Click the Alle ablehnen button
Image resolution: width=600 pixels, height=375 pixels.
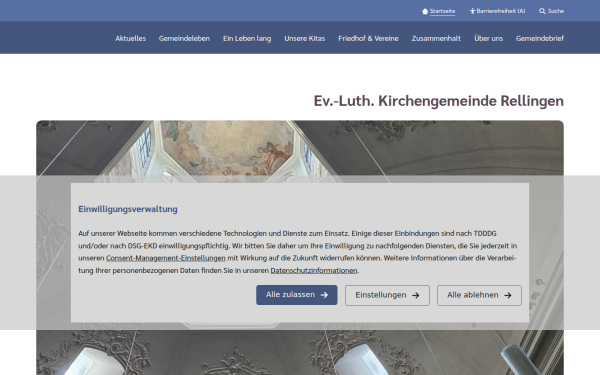479,295
